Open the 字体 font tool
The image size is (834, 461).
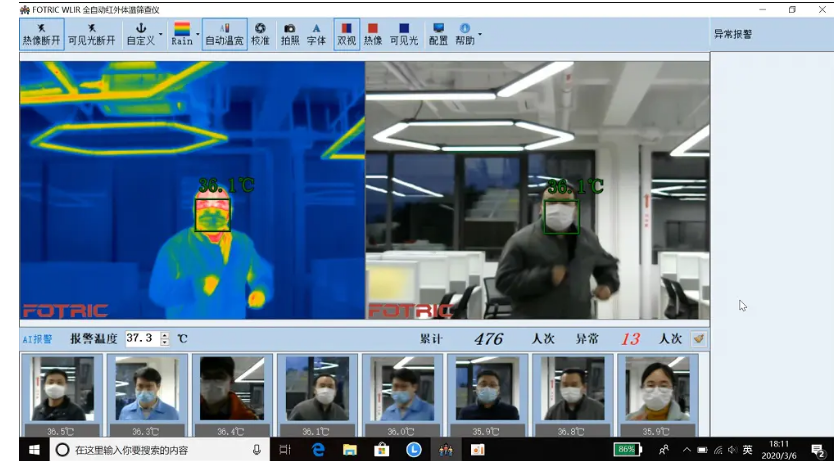click(x=316, y=33)
